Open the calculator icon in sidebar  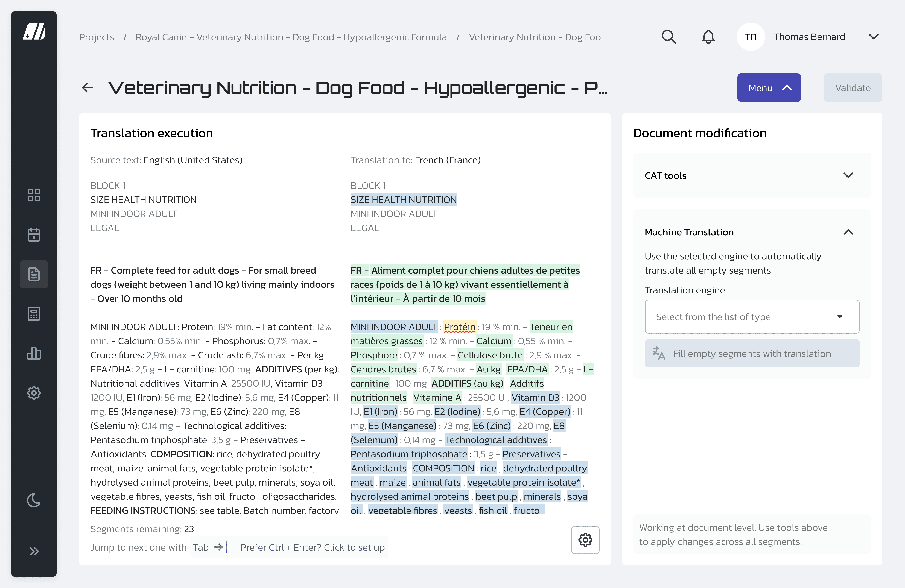click(34, 314)
